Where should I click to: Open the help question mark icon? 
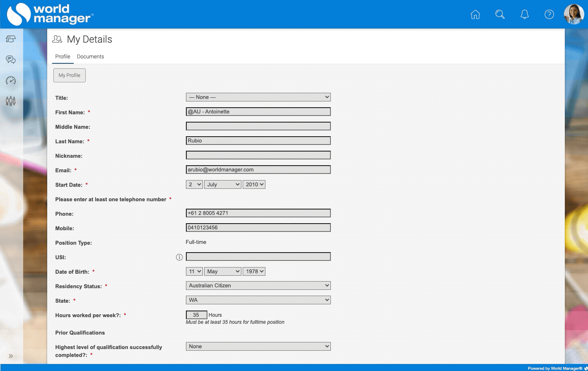pyautogui.click(x=549, y=14)
